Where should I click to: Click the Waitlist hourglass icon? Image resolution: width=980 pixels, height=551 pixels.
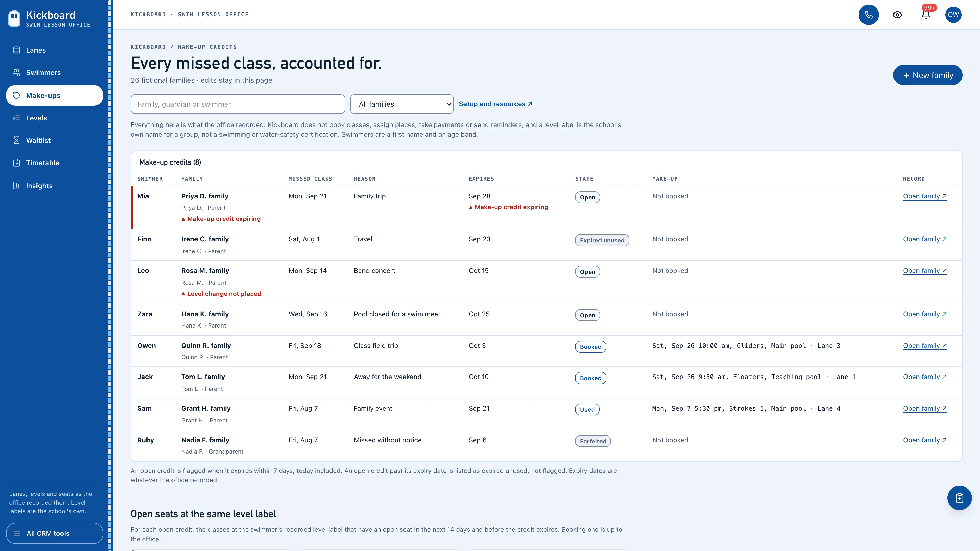[x=16, y=140]
